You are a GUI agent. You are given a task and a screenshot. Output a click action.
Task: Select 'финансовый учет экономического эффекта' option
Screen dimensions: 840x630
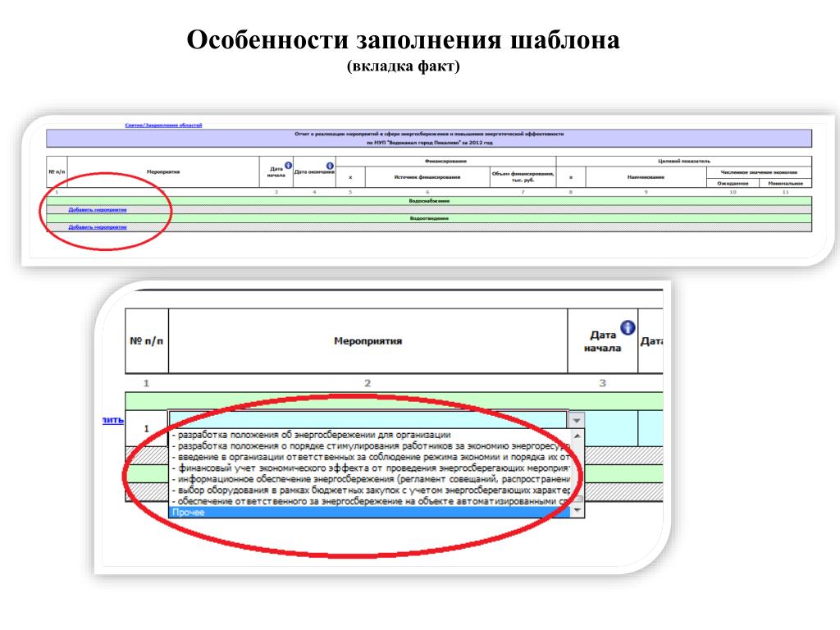370,468
